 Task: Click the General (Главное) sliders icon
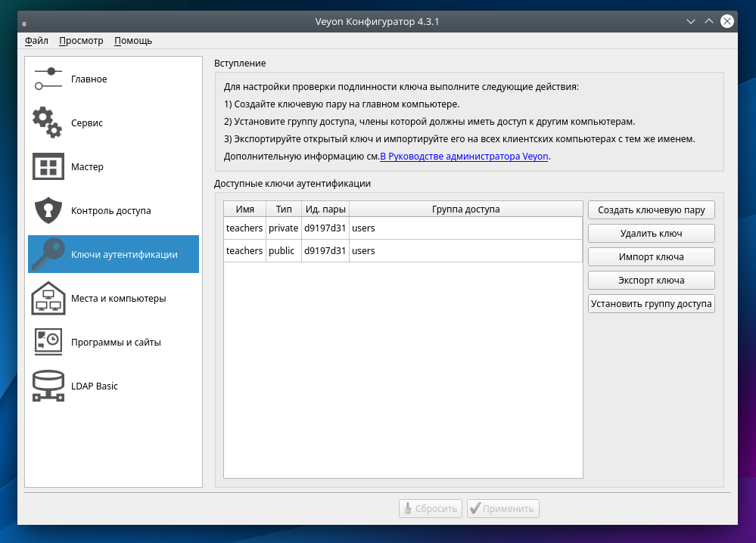click(48, 79)
